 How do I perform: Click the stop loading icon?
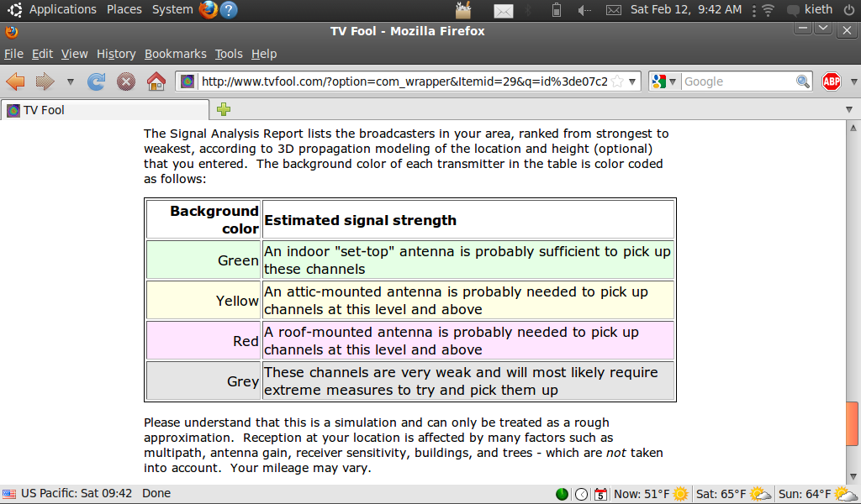pyautogui.click(x=126, y=81)
